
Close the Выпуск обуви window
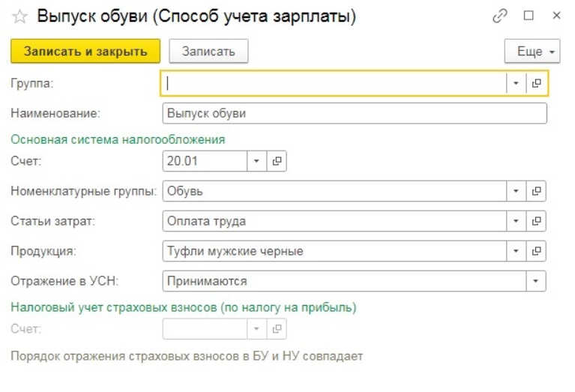click(x=556, y=16)
